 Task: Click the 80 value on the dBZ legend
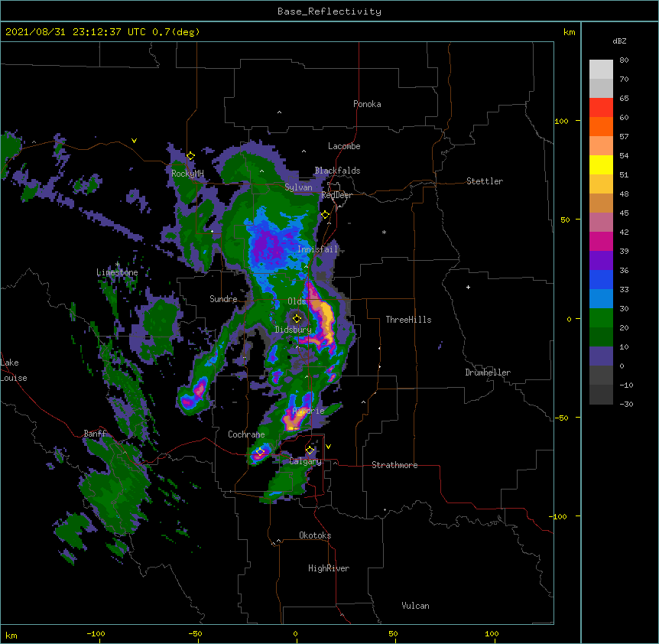point(624,60)
